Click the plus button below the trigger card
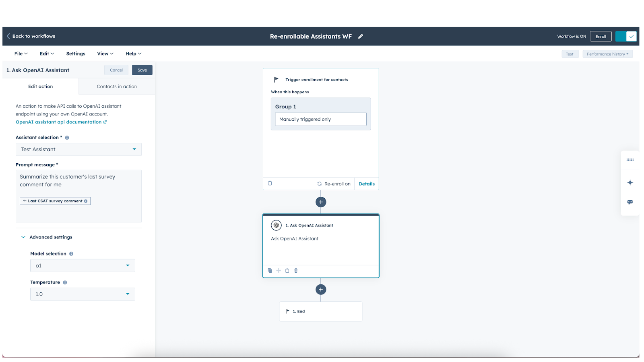Image resolution: width=644 pixels, height=362 pixels. tap(321, 202)
